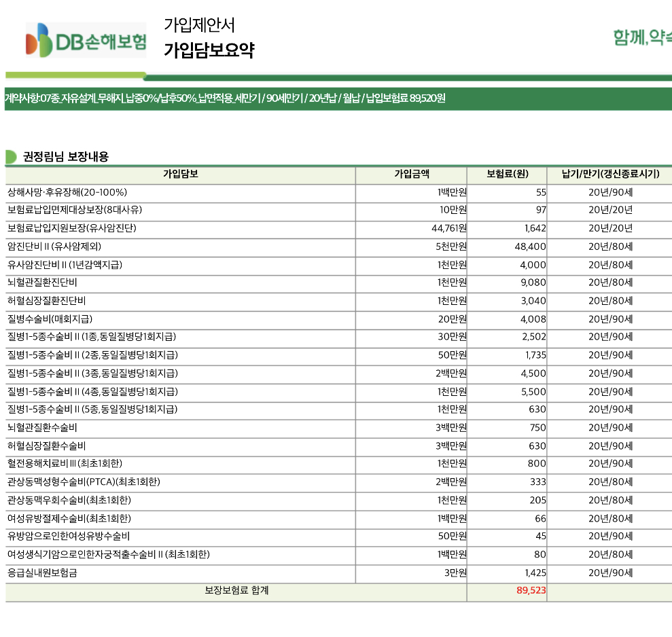Select the 허혈심장질환수술비 row
Viewport: 672px width, 637px height.
(x=338, y=446)
